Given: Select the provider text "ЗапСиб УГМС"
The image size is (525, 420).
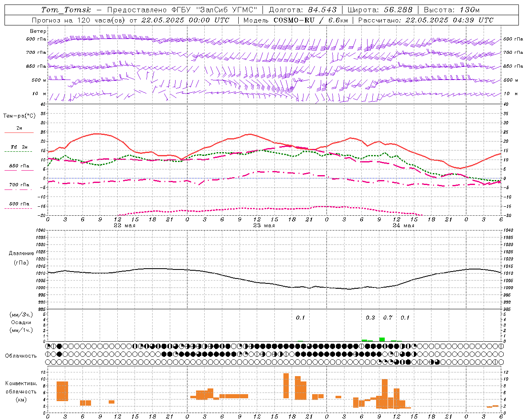Looking at the screenshot, I should pyautogui.click(x=227, y=10).
